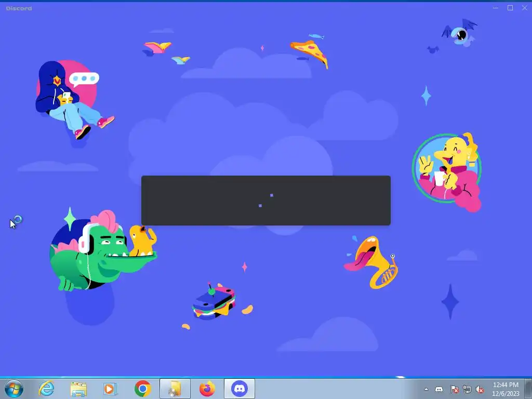The image size is (532, 399).
Task: Open Windows Explorer file manager in taskbar
Action: click(x=78, y=389)
